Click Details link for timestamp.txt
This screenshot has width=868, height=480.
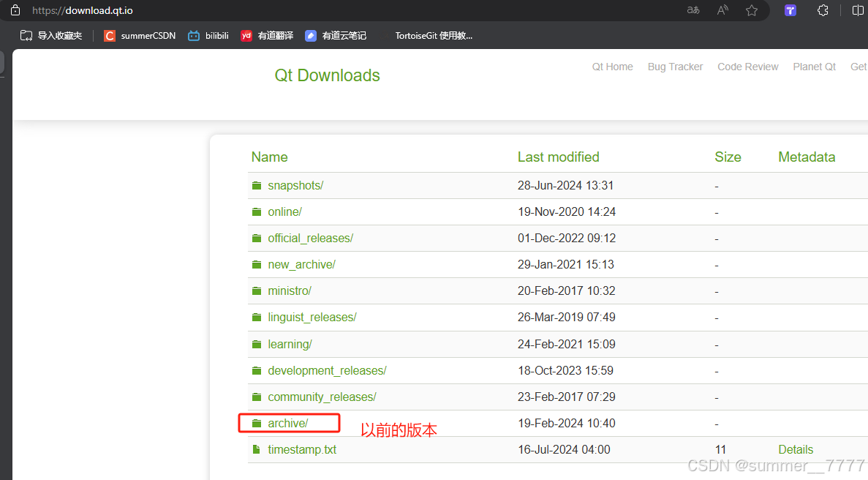[795, 449]
